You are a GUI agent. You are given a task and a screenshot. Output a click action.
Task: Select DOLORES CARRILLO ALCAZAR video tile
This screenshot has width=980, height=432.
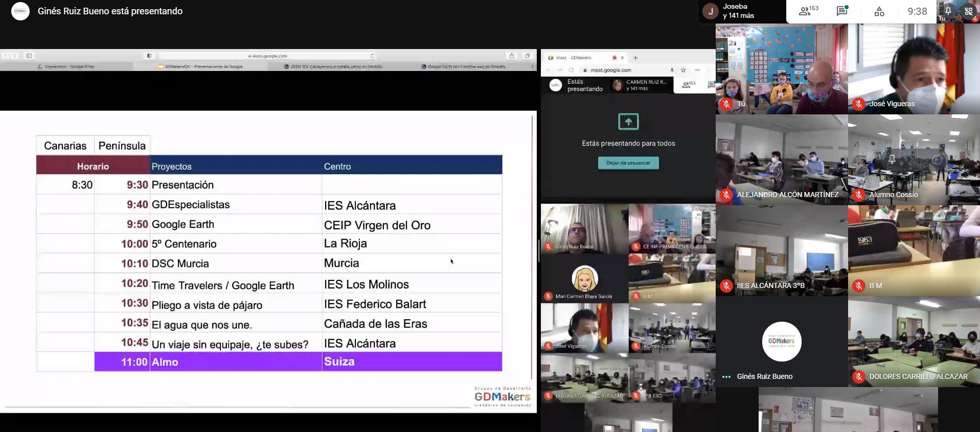tap(914, 342)
